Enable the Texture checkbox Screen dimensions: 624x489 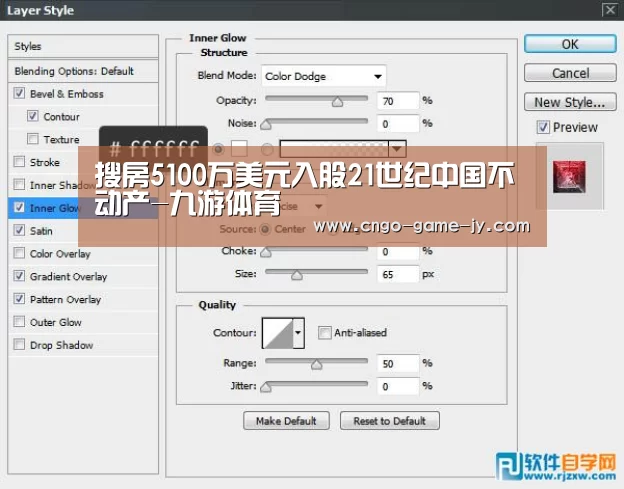pos(33,139)
